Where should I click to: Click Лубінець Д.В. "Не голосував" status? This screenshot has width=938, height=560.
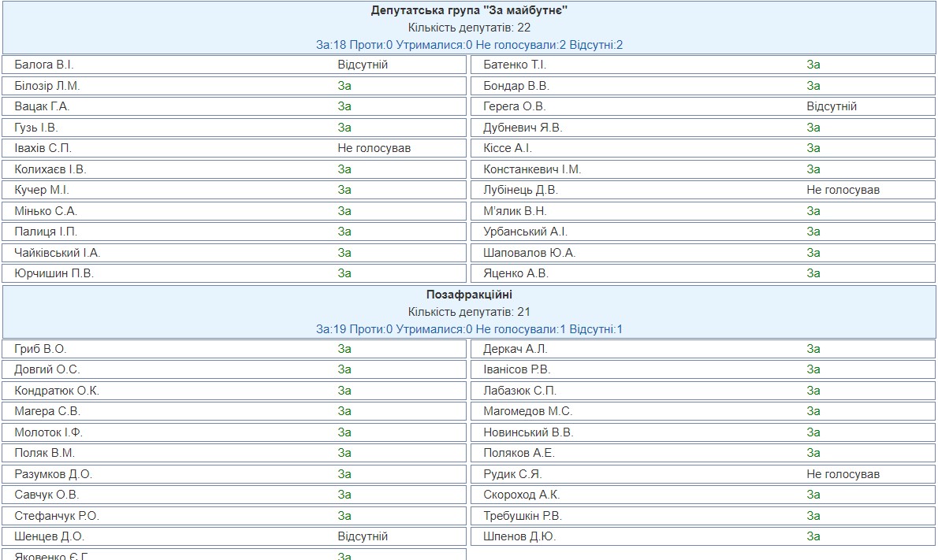pos(843,190)
